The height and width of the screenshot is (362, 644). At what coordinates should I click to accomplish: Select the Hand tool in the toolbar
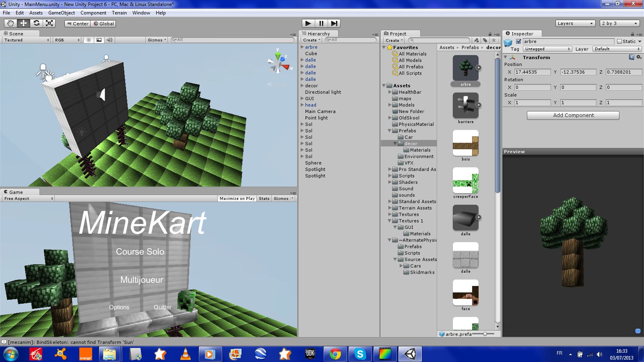[x=10, y=23]
